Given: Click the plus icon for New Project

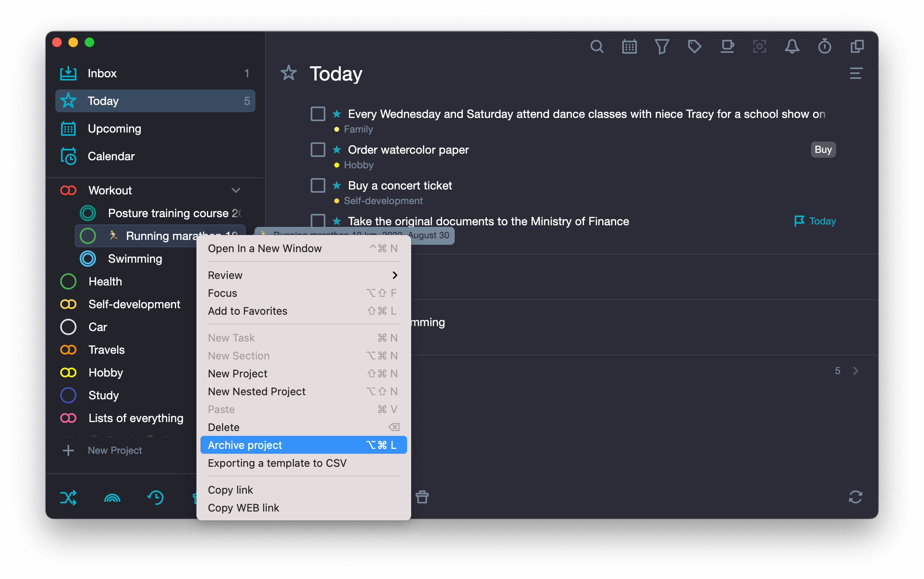Looking at the screenshot, I should tap(68, 451).
